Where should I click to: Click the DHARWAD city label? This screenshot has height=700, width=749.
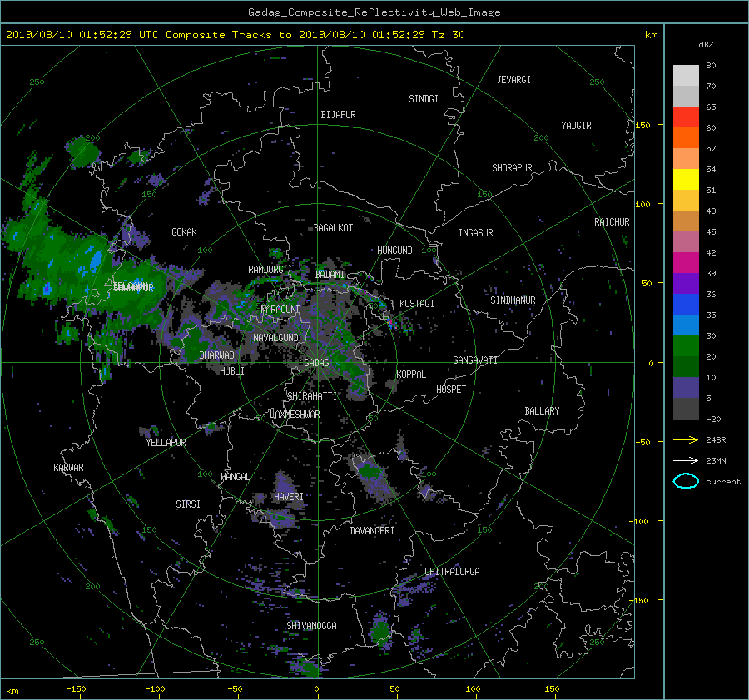click(216, 355)
